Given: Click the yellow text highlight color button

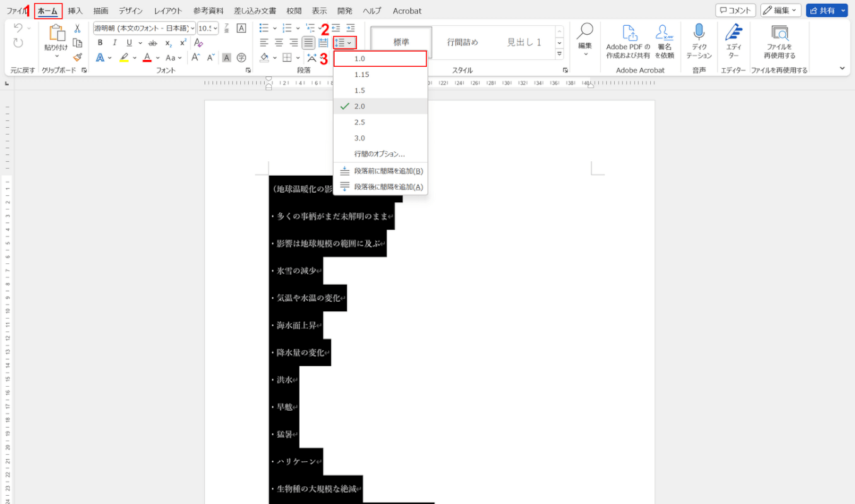Looking at the screenshot, I should (x=124, y=58).
